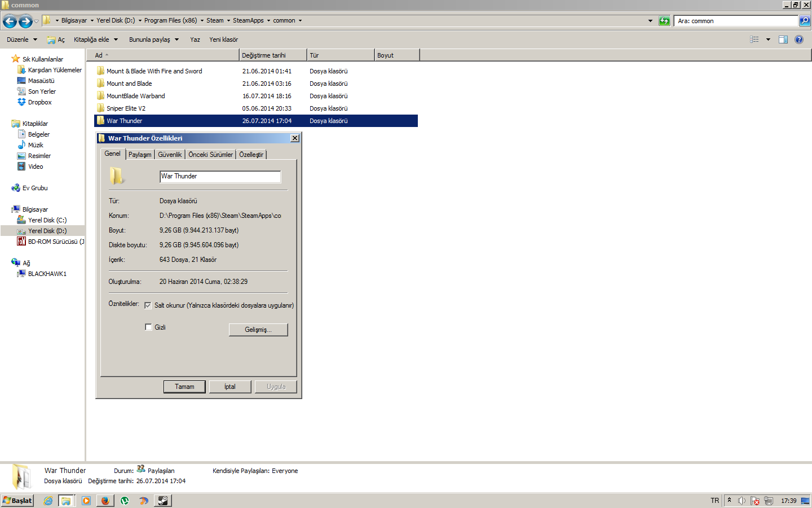The width and height of the screenshot is (812, 508).
Task: Open uTorrent from the taskbar
Action: pos(125,501)
